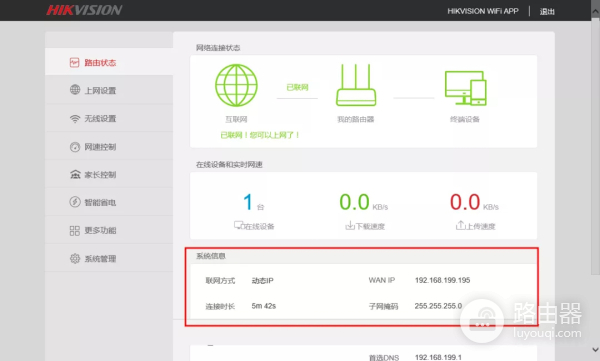Click the green 互联网 globe icon
The width and height of the screenshot is (600, 361).
(236, 85)
